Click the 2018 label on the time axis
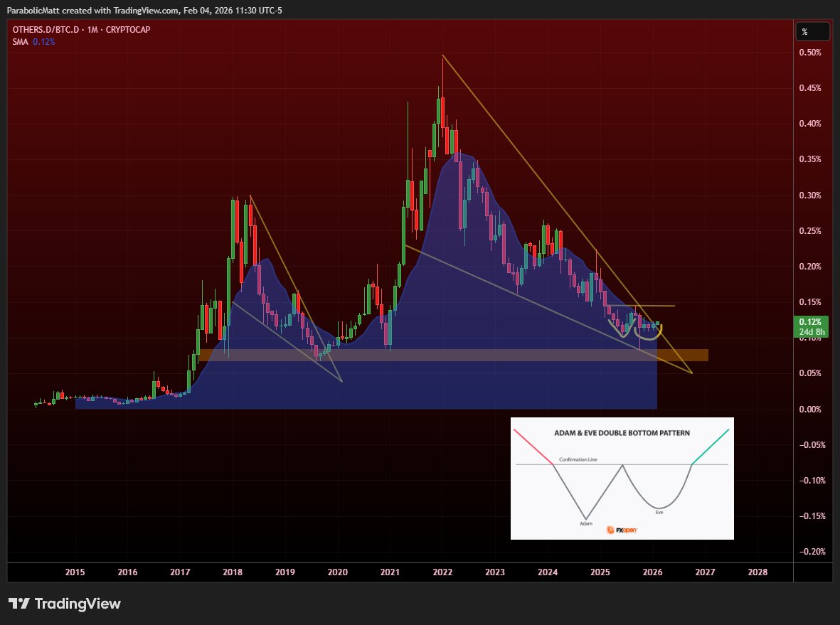This screenshot has height=625, width=840. 233,572
